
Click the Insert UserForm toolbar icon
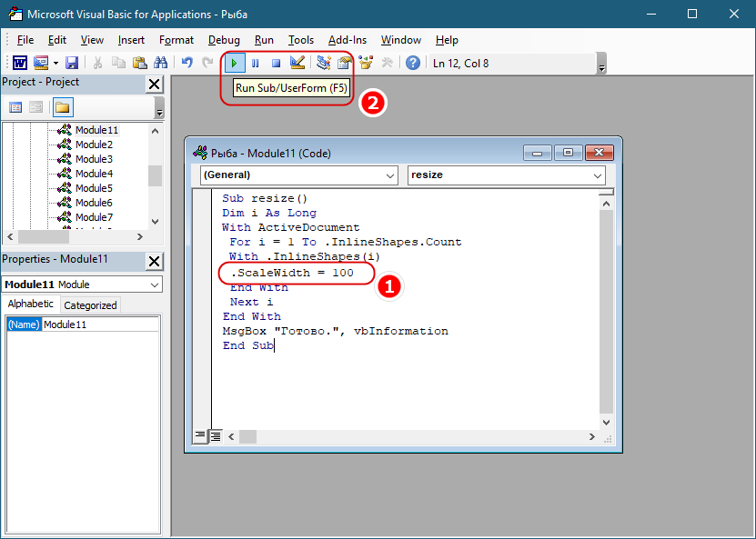(41, 63)
